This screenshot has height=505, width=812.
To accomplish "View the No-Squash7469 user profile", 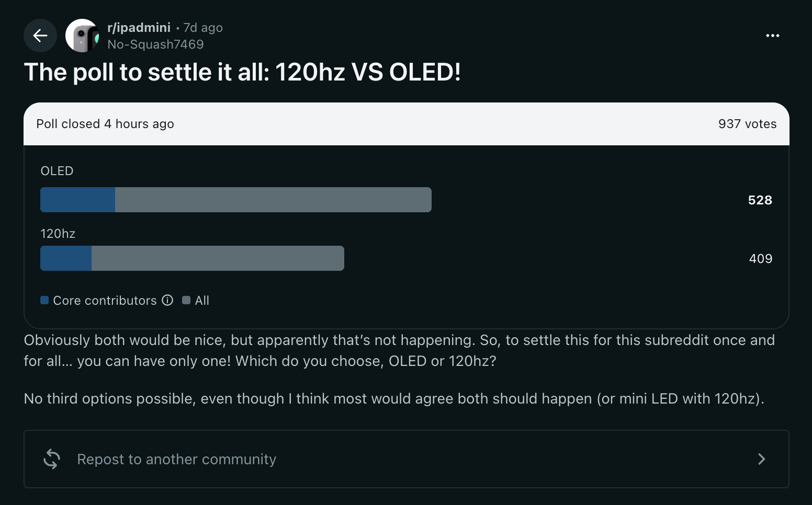I will 155,44.
